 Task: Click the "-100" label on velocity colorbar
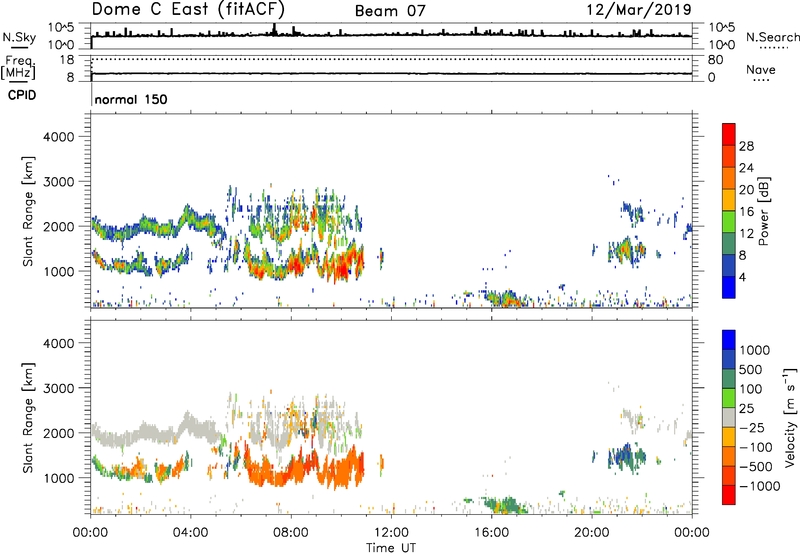(x=756, y=447)
